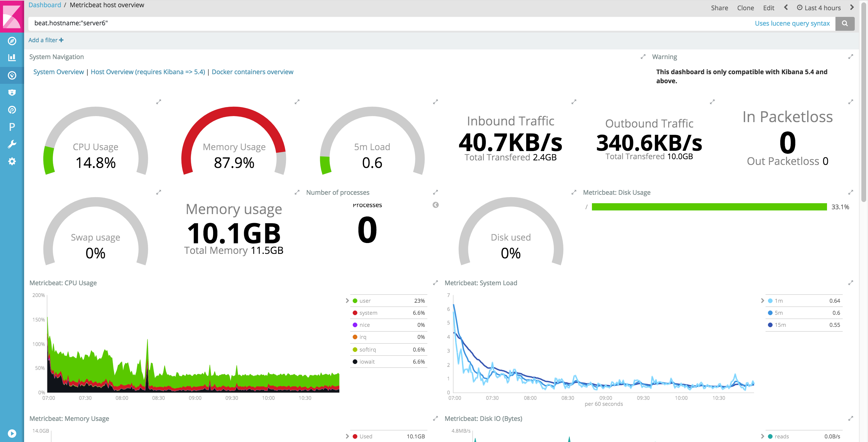Toggle the irq series in CPU legend
The image size is (868, 442).
[389, 337]
